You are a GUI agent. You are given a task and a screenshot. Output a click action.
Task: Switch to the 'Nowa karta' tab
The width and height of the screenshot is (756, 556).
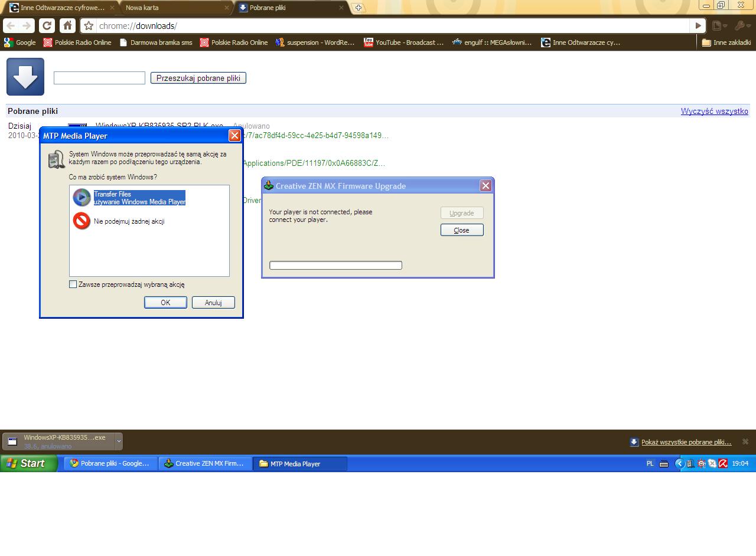(x=176, y=8)
